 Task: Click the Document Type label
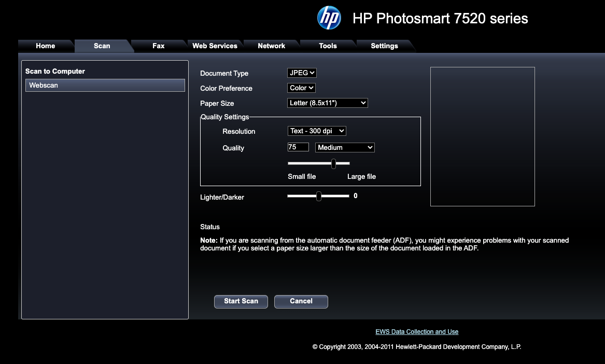[x=224, y=73]
